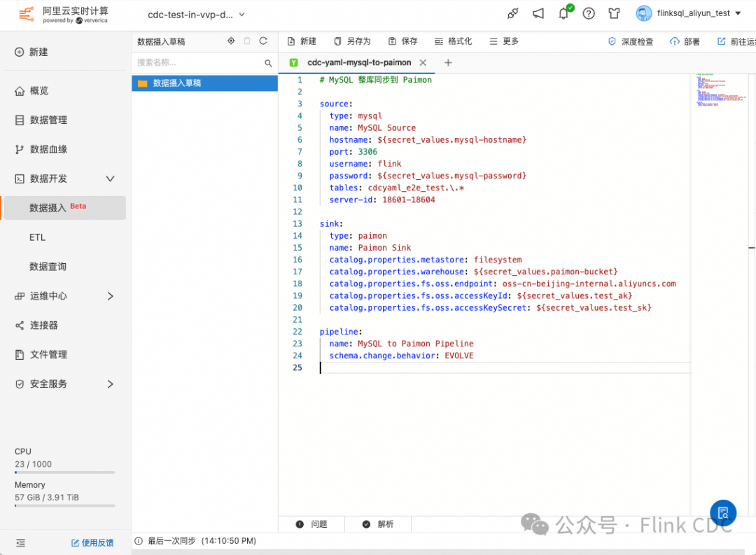
Task: Click the t-shirt theme icon
Action: (614, 13)
